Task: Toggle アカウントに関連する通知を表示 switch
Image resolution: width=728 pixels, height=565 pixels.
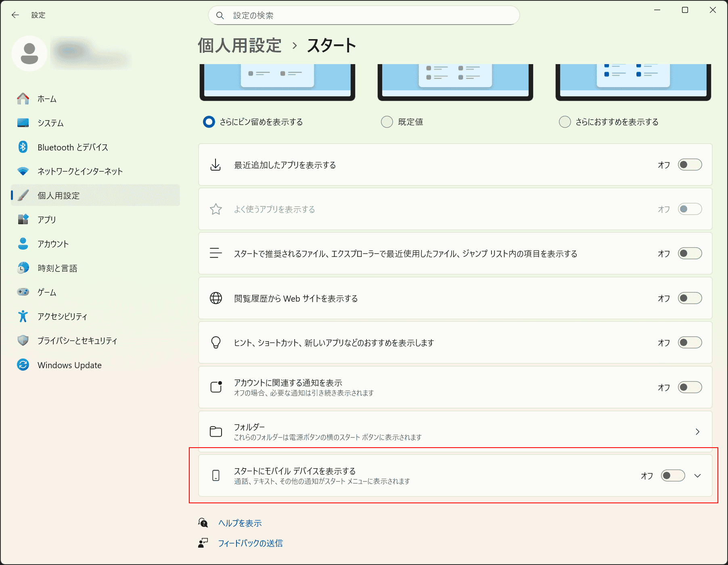Action: tap(690, 388)
